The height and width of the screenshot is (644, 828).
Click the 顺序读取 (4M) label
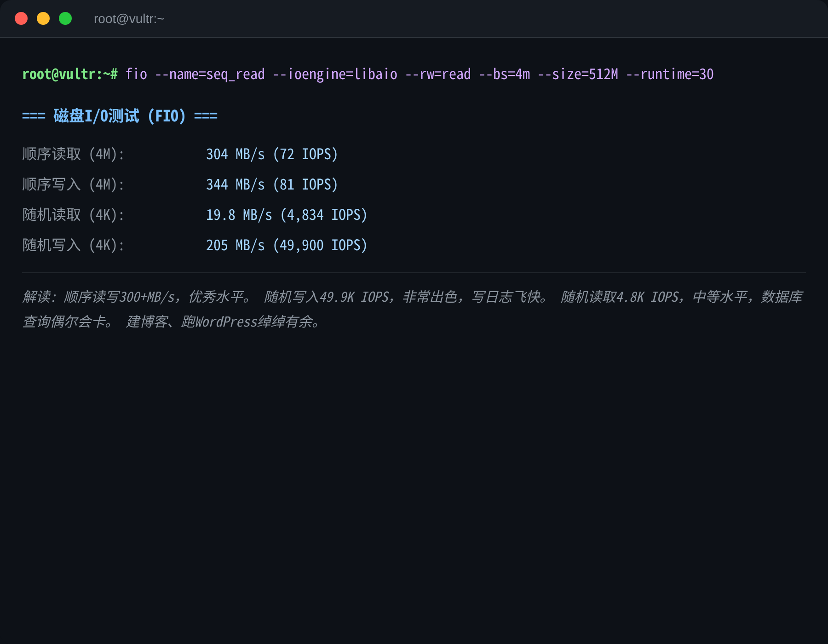pos(74,154)
